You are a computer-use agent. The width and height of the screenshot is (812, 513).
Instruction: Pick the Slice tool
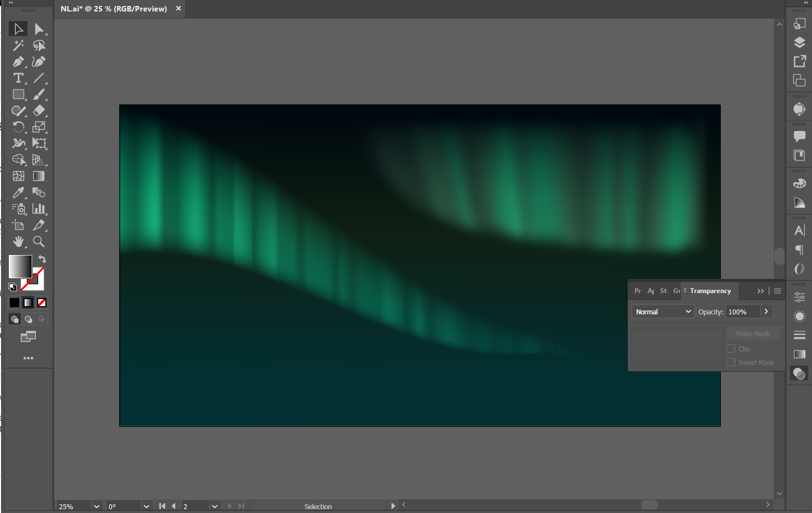pyautogui.click(x=39, y=225)
